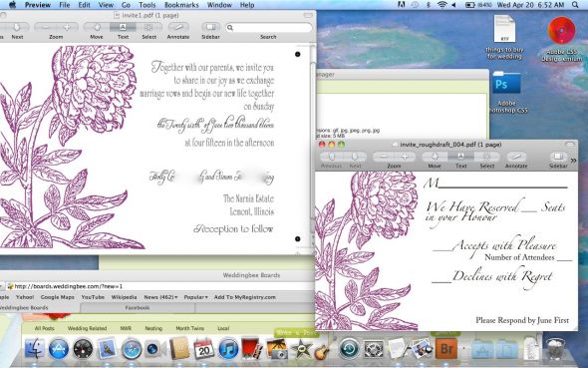Open the Help menu
This screenshot has height=368, width=588.
(x=247, y=5)
